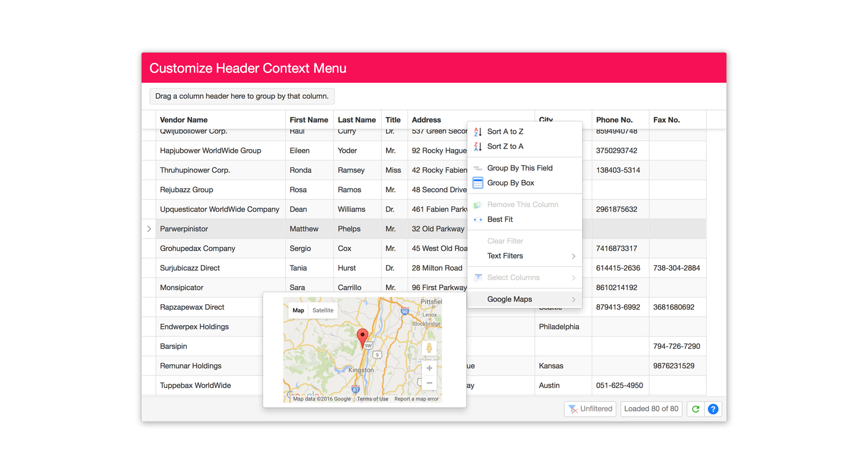
Task: Open the blue help question mark icon
Action: click(713, 409)
